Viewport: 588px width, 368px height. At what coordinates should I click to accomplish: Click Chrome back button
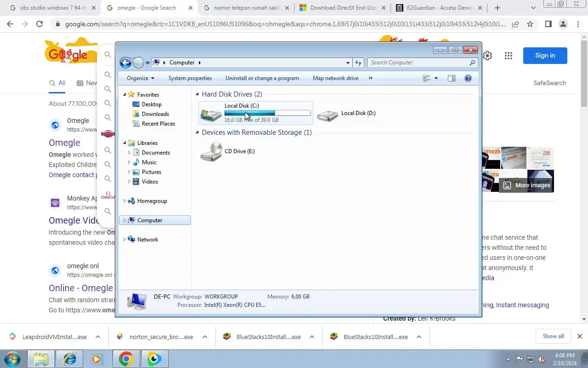point(10,24)
